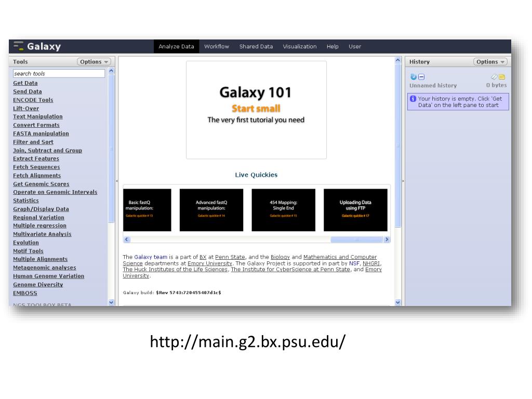Expand the Get Data tool section
The width and height of the screenshot is (532, 399).
coord(25,83)
